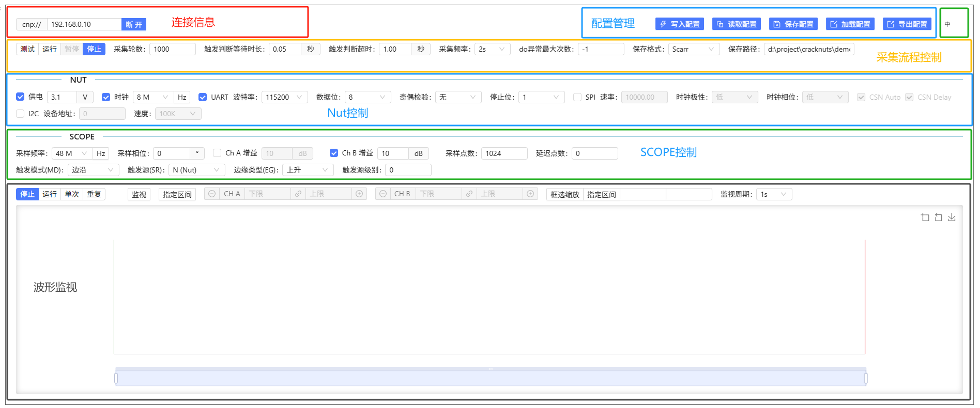
Task: Click the 框选缩放 button
Action: click(x=565, y=194)
